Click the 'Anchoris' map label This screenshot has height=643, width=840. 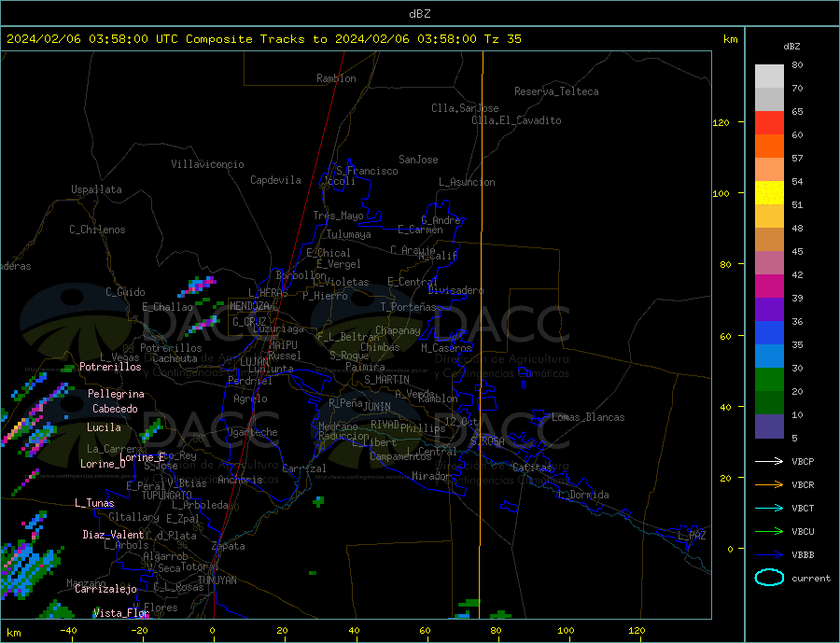(x=240, y=480)
